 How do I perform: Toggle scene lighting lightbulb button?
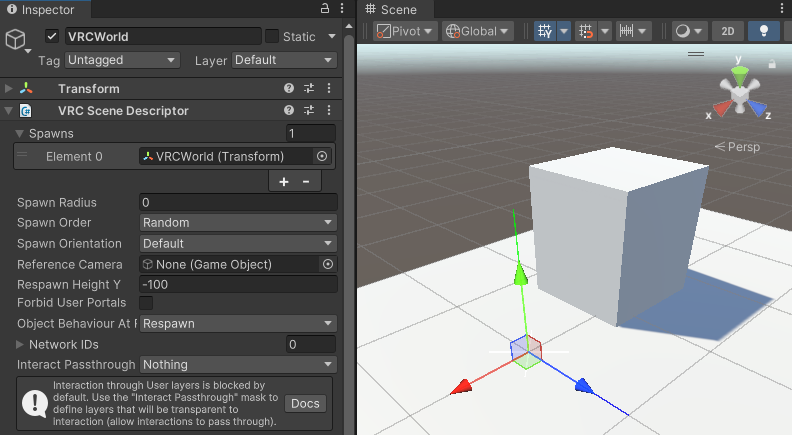click(764, 31)
